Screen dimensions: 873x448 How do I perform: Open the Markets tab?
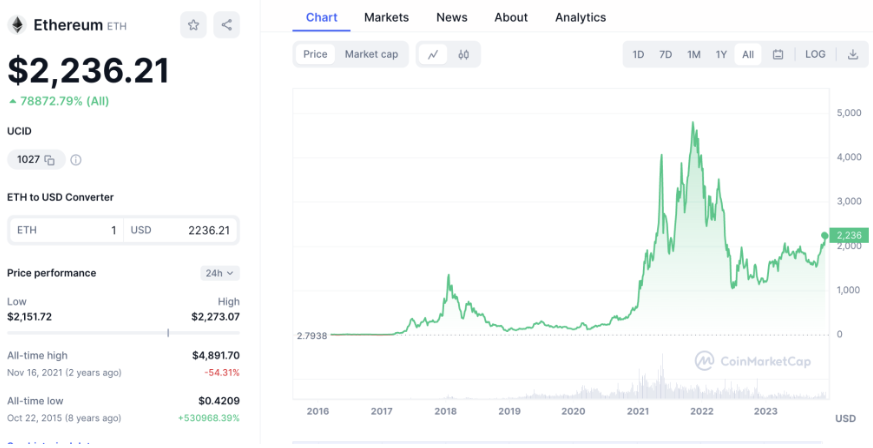[x=386, y=17]
